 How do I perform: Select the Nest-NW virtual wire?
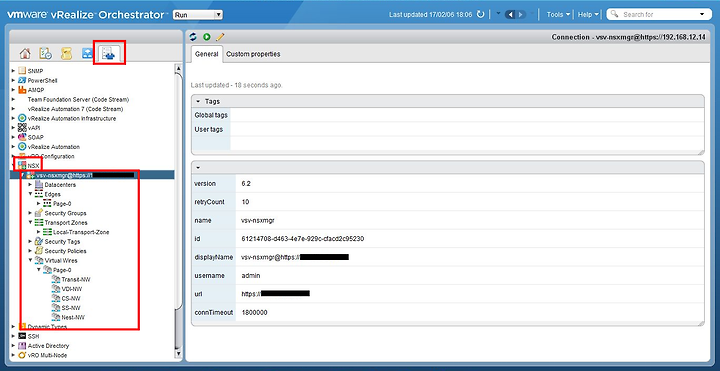(73, 317)
